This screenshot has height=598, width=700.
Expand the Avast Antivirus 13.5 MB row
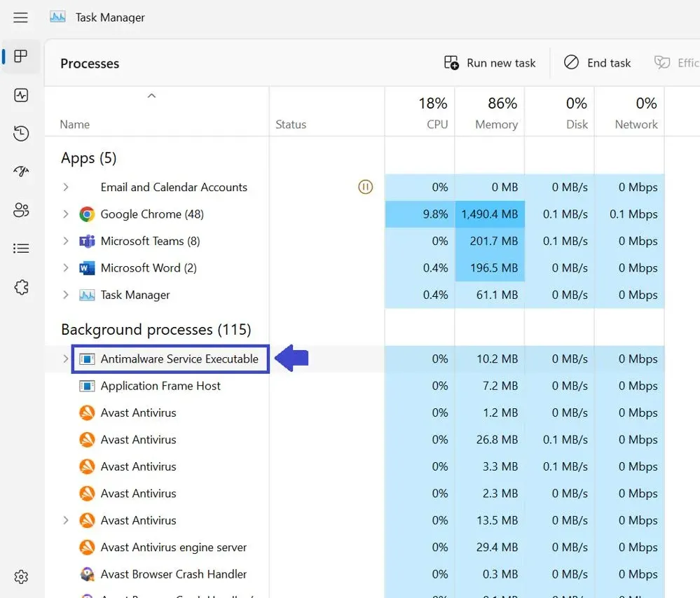tap(66, 520)
